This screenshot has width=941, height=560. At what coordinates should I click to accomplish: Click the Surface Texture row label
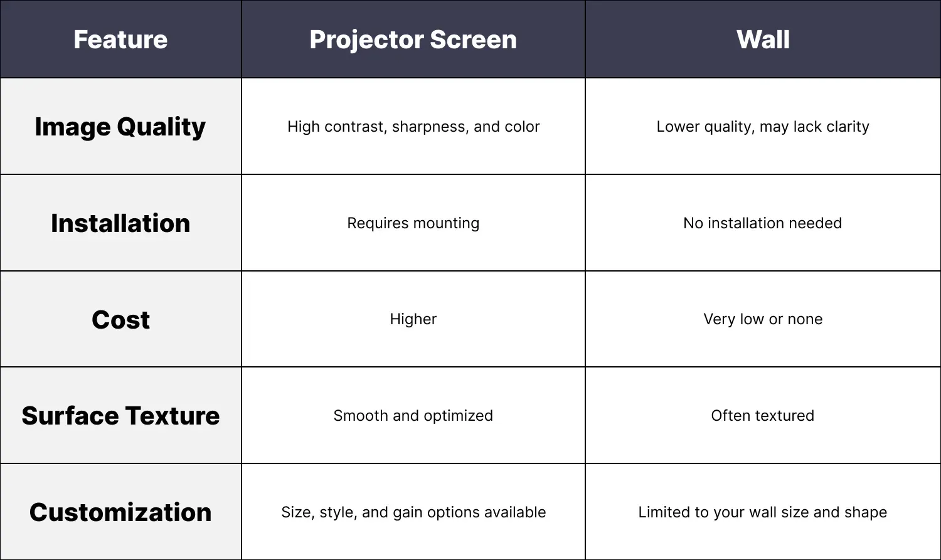120,416
